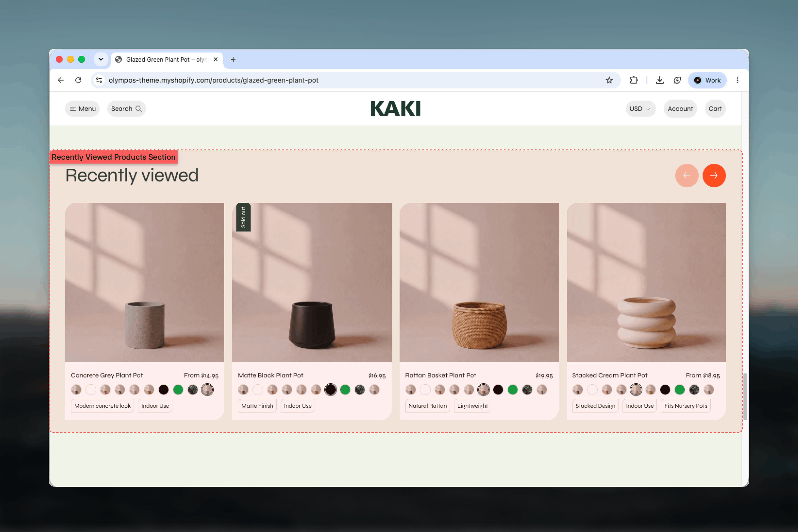The image size is (798, 532).
Task: Click the $16.95 price
Action: click(377, 376)
